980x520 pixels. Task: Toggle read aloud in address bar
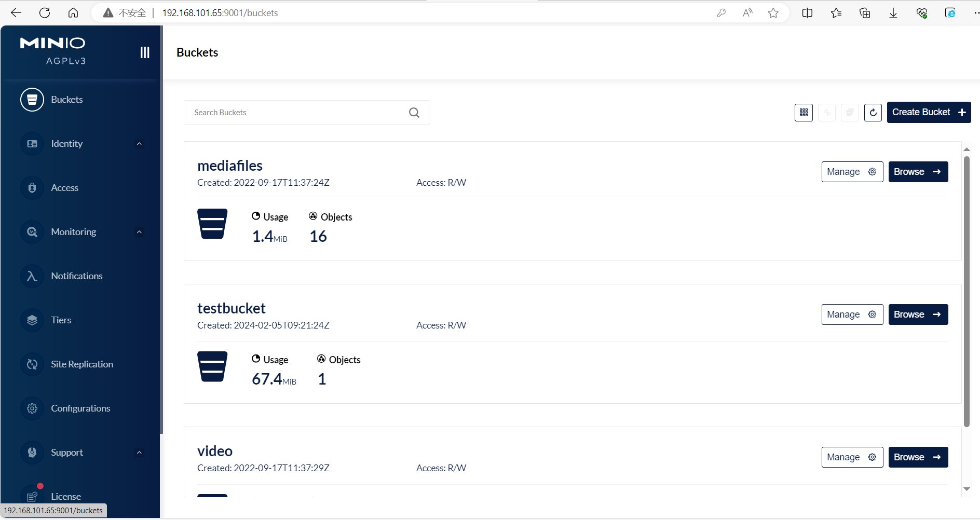[747, 13]
